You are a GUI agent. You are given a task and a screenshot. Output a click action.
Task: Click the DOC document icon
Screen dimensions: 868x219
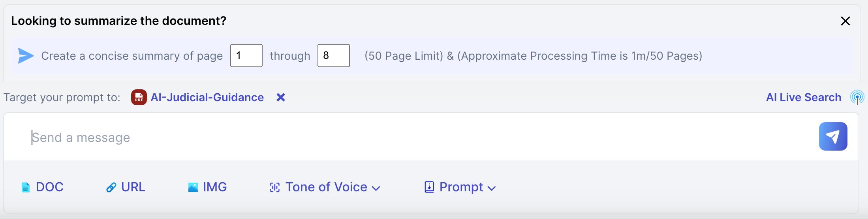26,187
